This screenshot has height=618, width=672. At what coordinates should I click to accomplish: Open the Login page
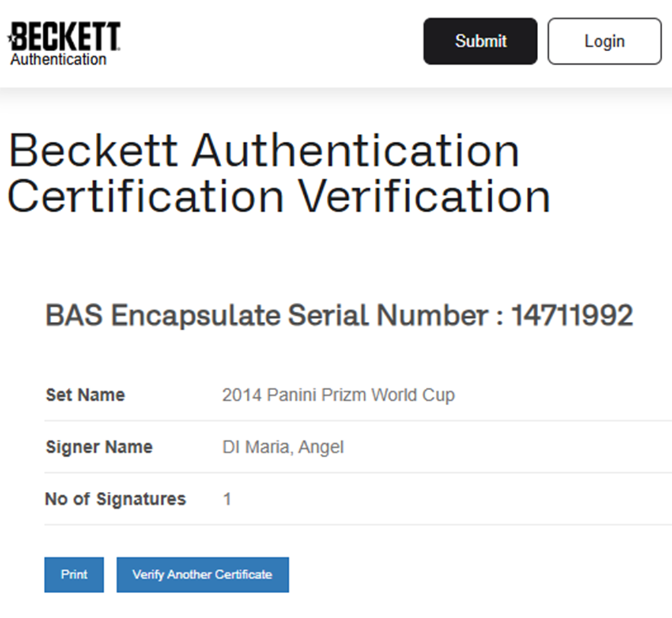(604, 41)
